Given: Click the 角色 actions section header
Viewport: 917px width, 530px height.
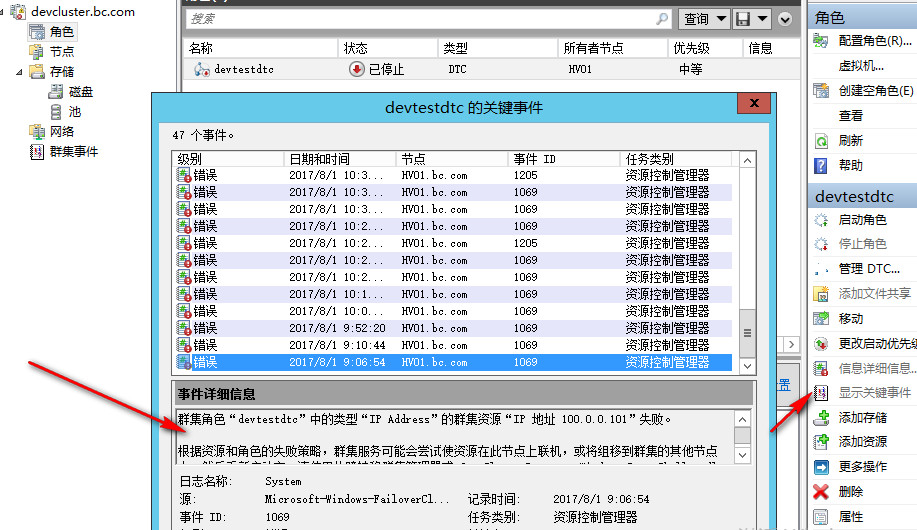Looking at the screenshot, I should [863, 17].
